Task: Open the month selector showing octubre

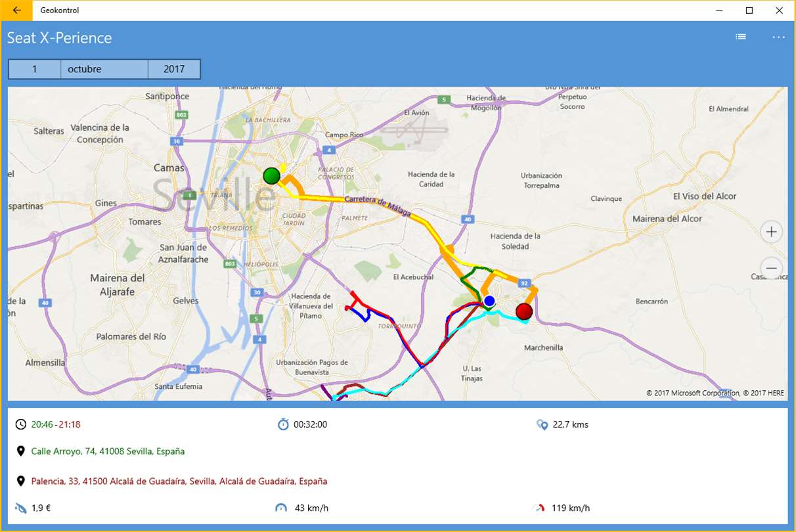Action: point(104,69)
